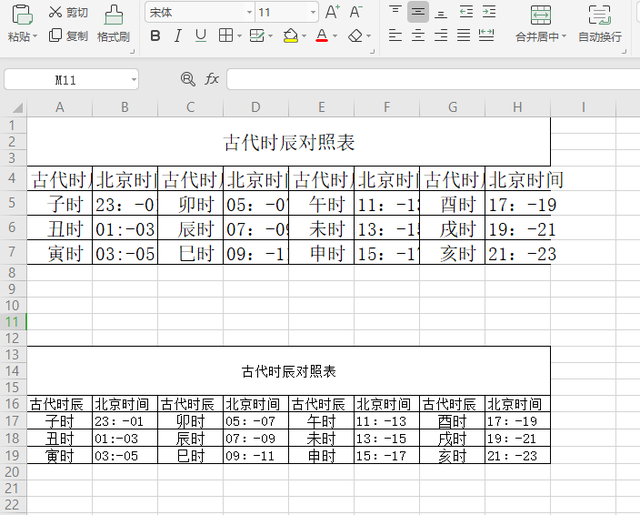This screenshot has height=515, width=640.
Task: Click the large title 古代时辰对照表 in row 2
Action: tap(289, 142)
